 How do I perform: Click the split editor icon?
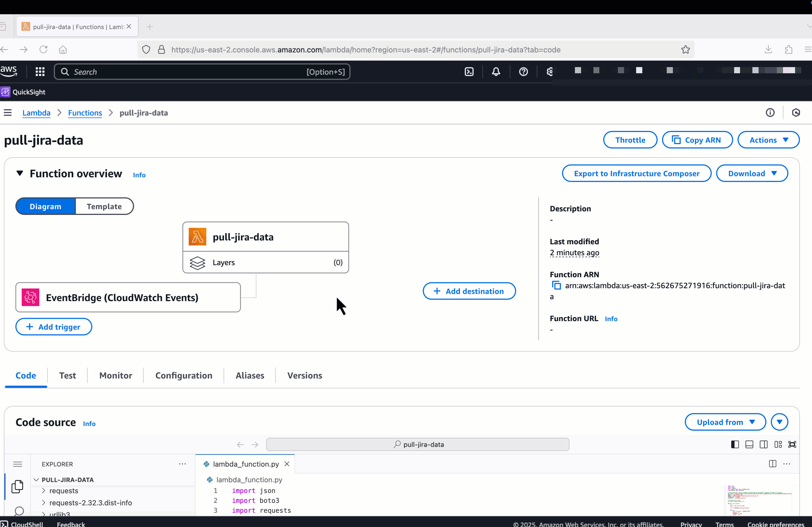pyautogui.click(x=773, y=464)
